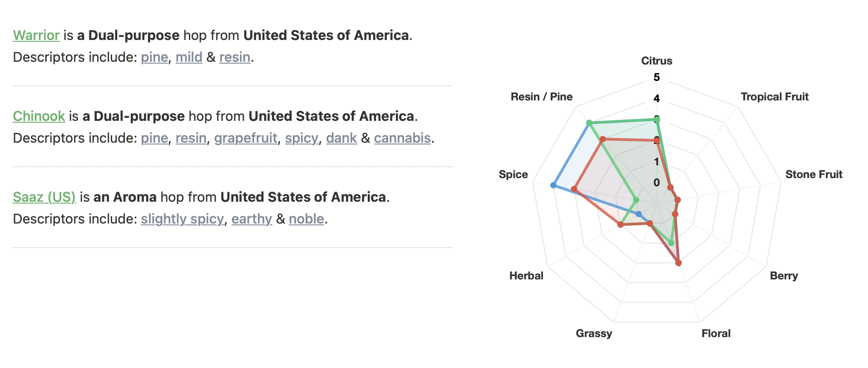Click the red Herbal data point

[620, 224]
